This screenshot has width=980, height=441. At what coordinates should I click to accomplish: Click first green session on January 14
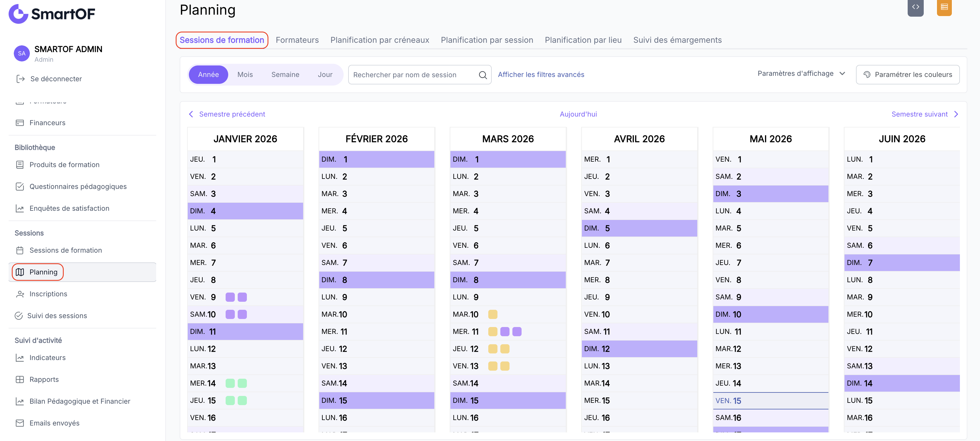(230, 383)
